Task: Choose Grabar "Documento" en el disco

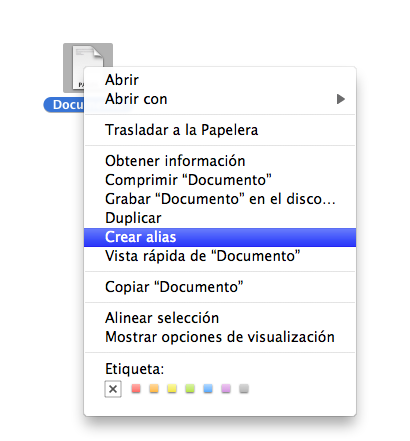Action: 220,199
